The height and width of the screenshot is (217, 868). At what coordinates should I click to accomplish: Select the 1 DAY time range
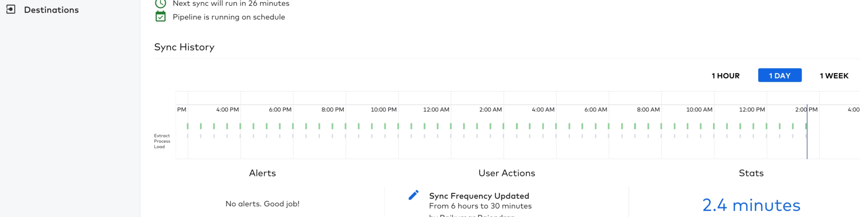[779, 75]
